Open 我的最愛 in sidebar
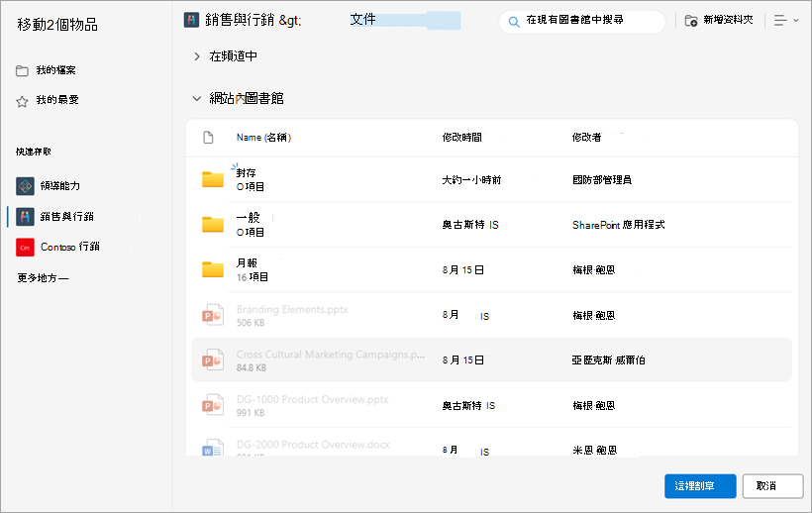The width and height of the screenshot is (812, 513). point(57,100)
